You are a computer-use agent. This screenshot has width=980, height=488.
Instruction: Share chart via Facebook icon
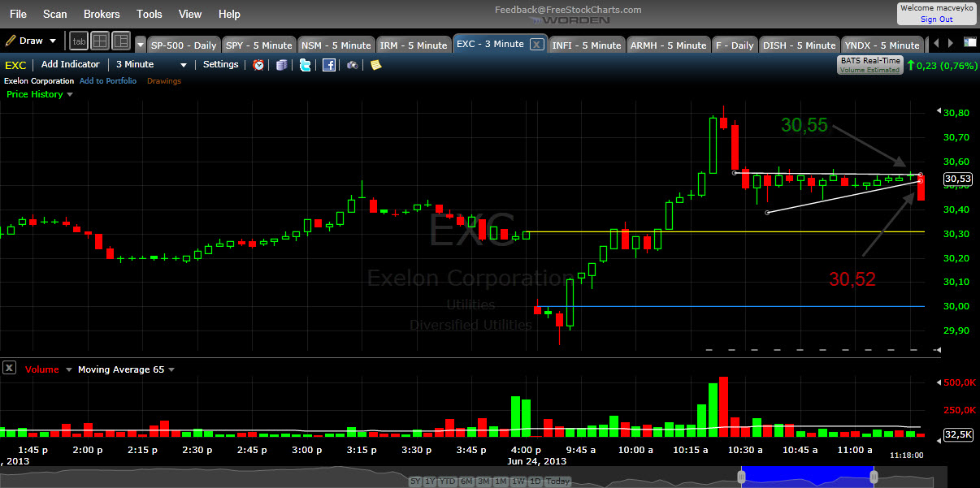(329, 65)
